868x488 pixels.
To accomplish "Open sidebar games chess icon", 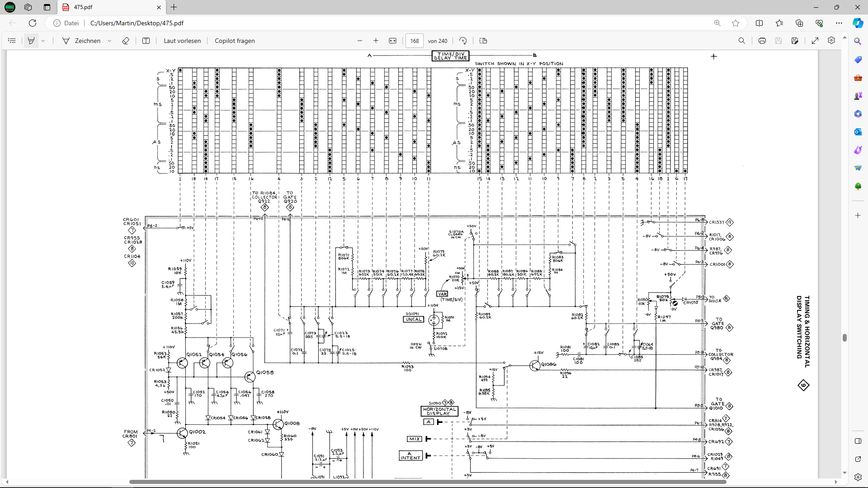I will click(x=858, y=96).
